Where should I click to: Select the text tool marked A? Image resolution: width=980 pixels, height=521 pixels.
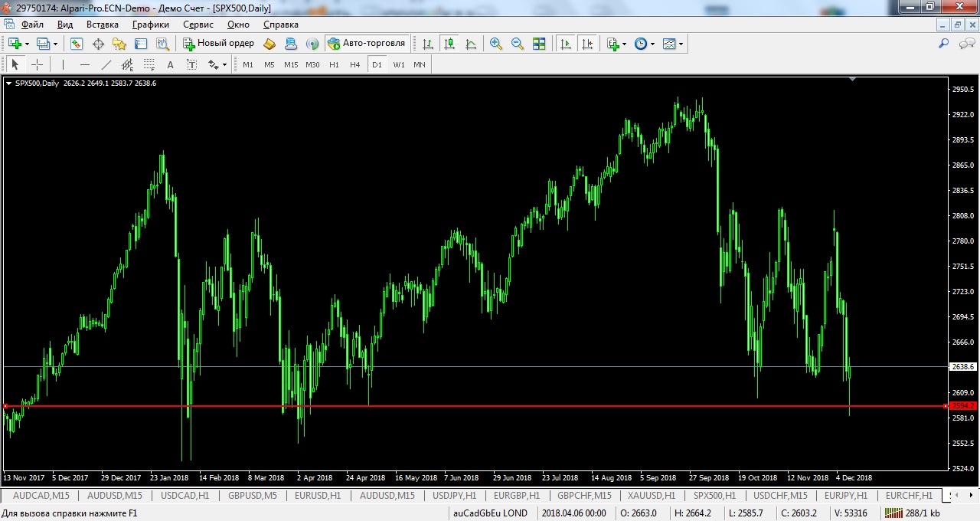coord(170,64)
